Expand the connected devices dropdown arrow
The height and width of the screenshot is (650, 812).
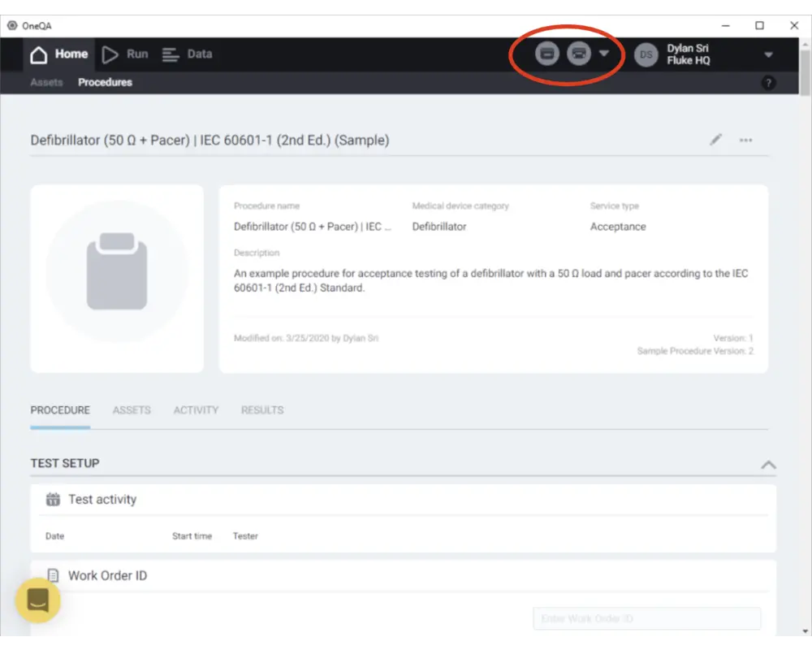coord(604,54)
